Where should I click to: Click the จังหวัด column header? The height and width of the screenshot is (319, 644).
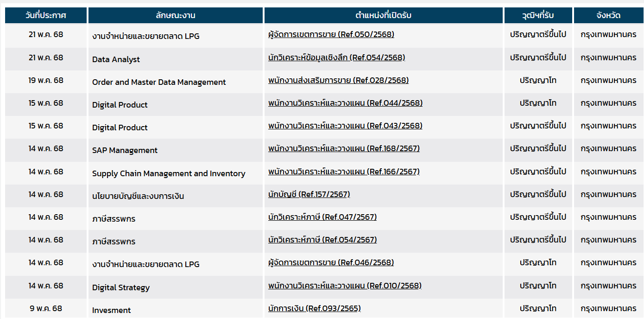click(x=608, y=15)
